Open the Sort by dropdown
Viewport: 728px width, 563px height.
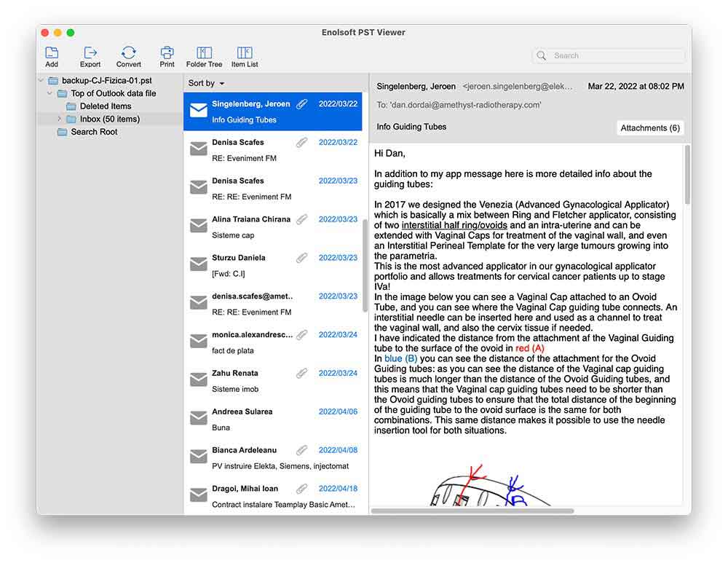coord(206,83)
